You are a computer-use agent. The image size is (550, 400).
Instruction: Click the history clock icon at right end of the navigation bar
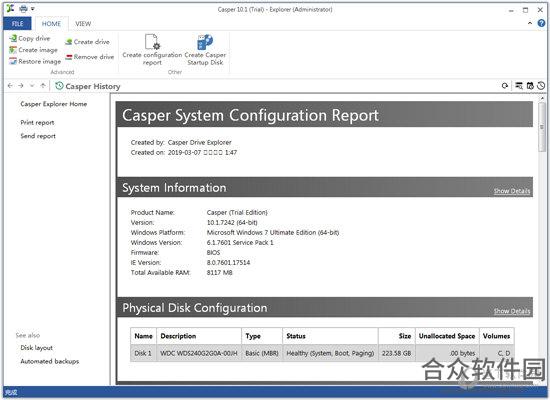click(x=541, y=86)
